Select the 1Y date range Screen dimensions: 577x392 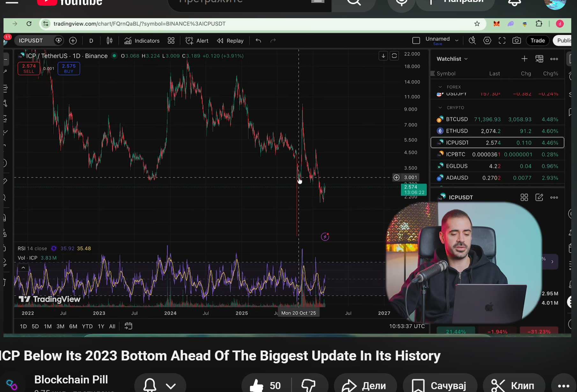(x=101, y=326)
